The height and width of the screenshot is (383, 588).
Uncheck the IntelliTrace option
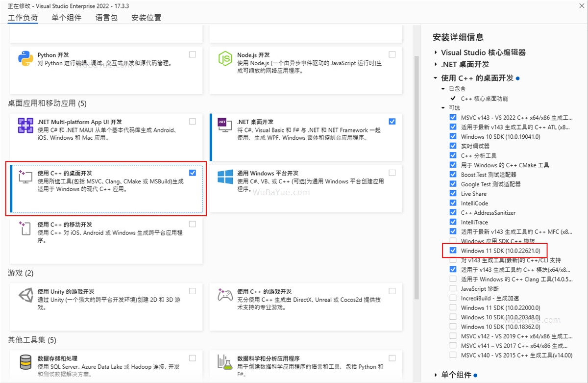click(x=453, y=222)
